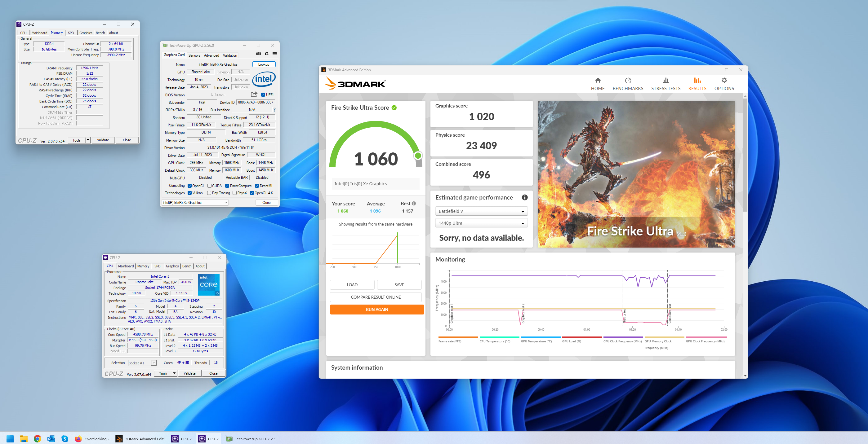Viewport: 868px width, 444px height.
Task: Open the GPU-Z hamburger menu
Action: tap(275, 54)
